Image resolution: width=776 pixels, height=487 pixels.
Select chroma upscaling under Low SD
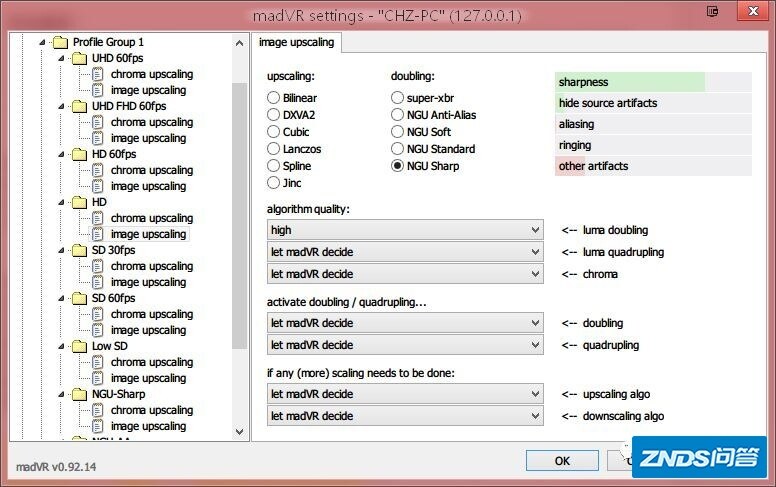[x=151, y=362]
